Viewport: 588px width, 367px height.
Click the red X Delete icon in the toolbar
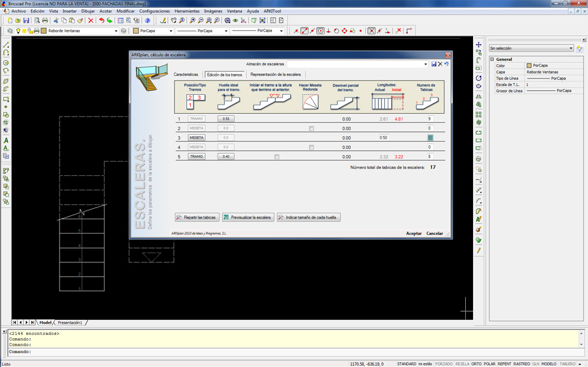[90, 20]
